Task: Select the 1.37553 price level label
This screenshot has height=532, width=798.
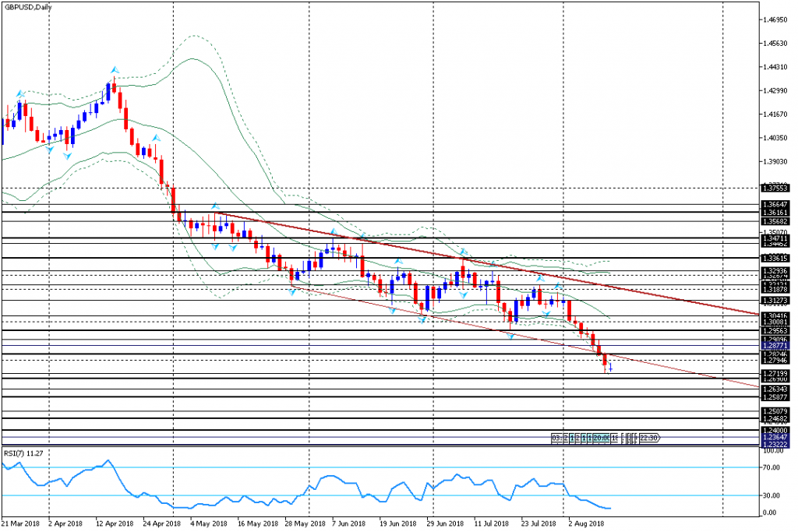Action: (x=777, y=188)
